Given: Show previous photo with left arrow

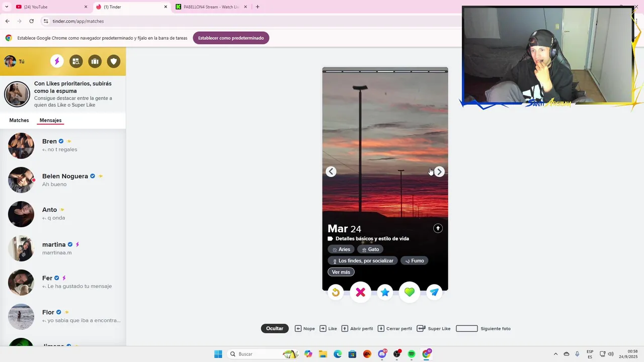Looking at the screenshot, I should point(331,172).
